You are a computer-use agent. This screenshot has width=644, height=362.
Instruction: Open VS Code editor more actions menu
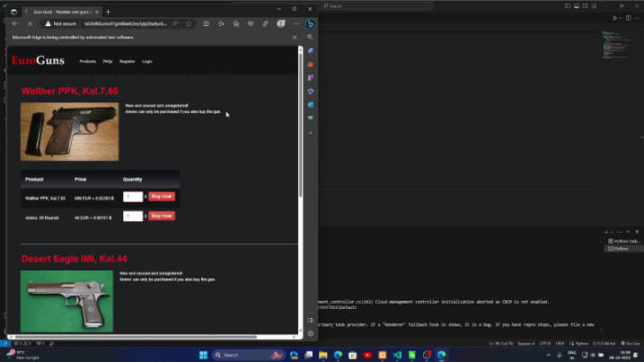pyautogui.click(x=637, y=18)
